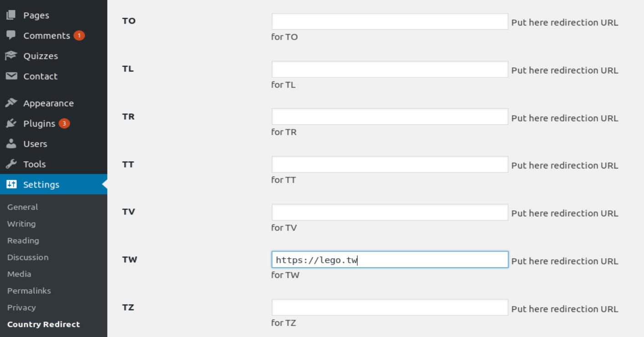Open the General settings submenu
The width and height of the screenshot is (644, 337).
(22, 207)
